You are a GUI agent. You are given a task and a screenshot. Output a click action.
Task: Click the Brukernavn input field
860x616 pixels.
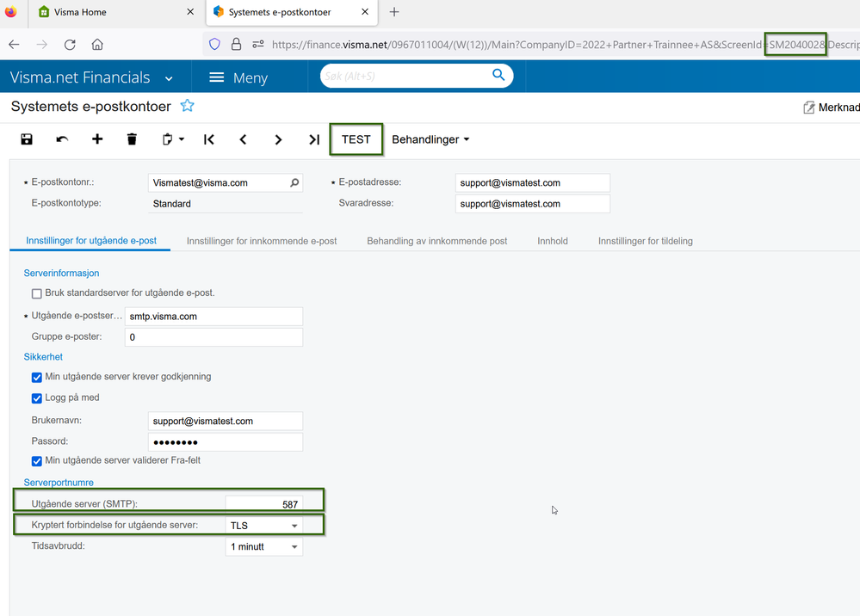[x=225, y=421]
